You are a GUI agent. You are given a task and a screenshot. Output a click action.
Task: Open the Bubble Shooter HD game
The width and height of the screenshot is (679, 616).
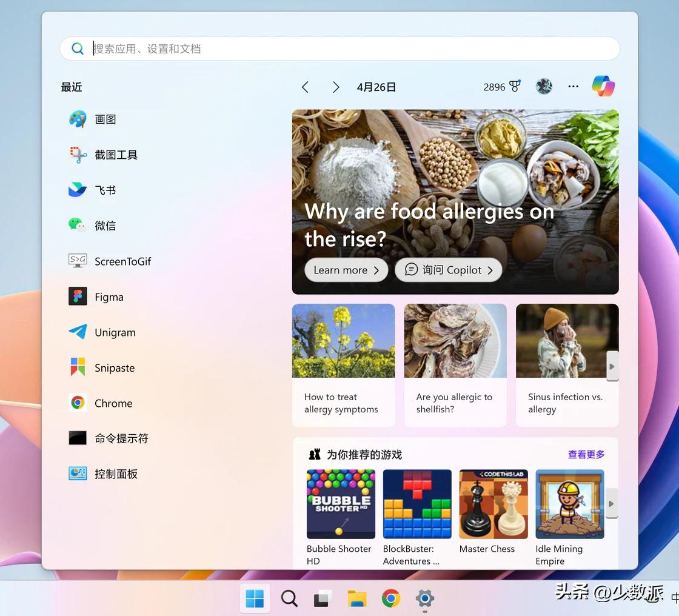(341, 517)
